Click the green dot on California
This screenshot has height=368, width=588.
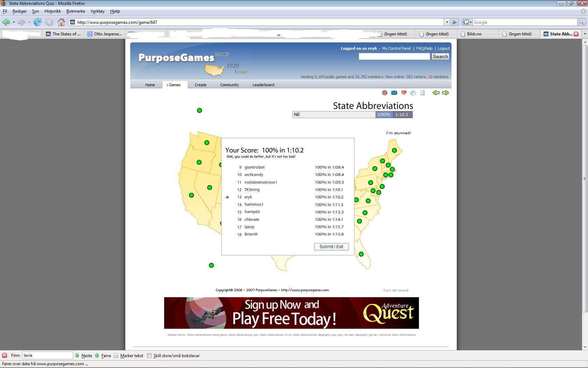191,195
